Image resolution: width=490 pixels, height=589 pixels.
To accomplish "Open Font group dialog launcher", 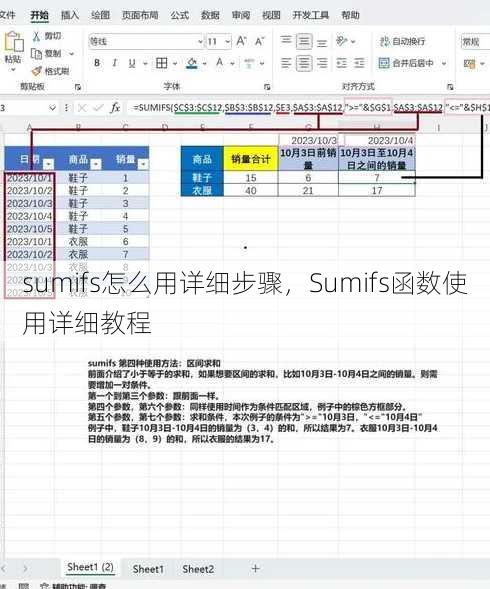I will [x=267, y=87].
